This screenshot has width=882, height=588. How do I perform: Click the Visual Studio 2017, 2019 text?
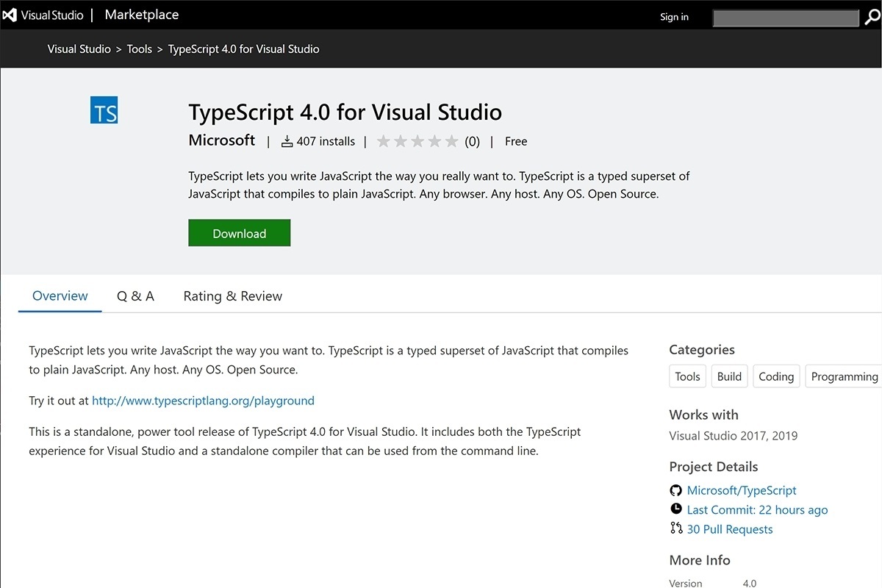tap(733, 435)
